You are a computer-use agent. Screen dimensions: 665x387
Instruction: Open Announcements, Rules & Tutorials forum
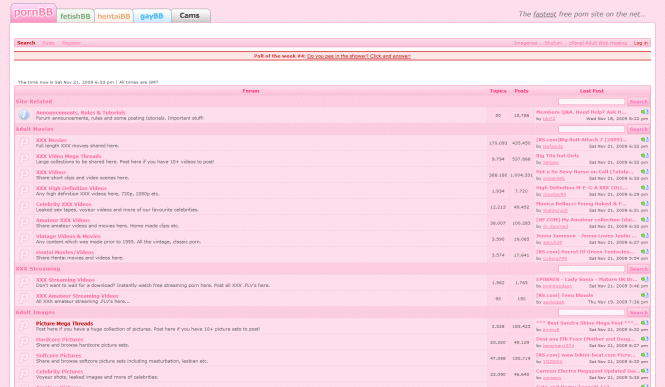[81, 113]
